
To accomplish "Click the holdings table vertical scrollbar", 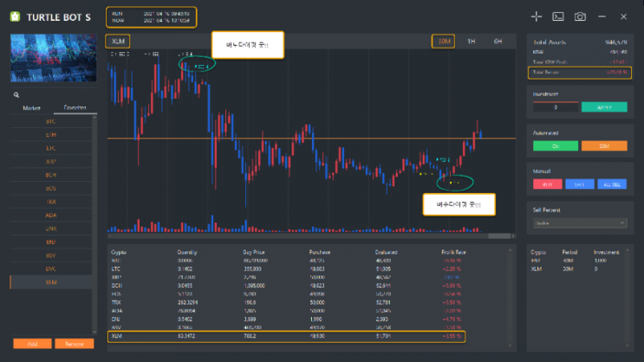I will tap(511, 298).
